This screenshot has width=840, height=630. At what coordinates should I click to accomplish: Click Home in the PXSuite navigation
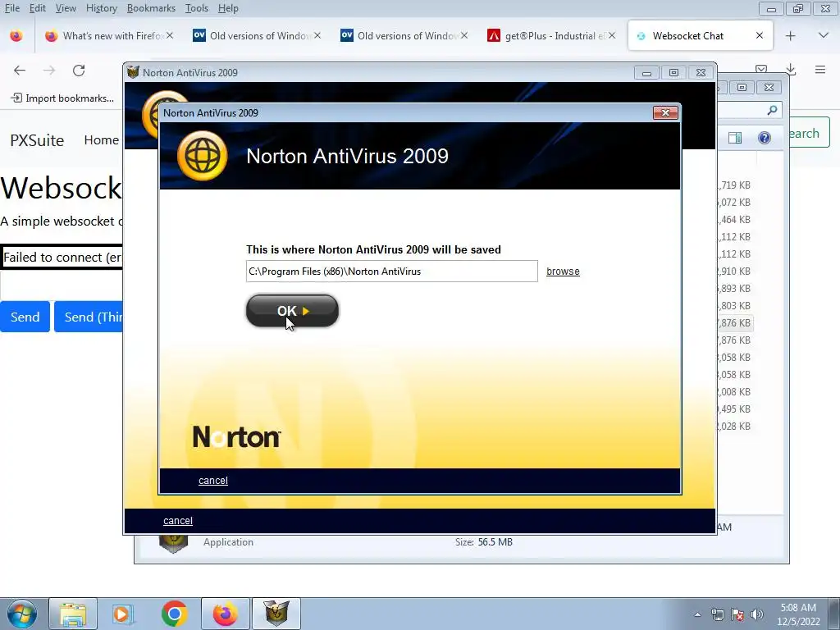(x=101, y=139)
